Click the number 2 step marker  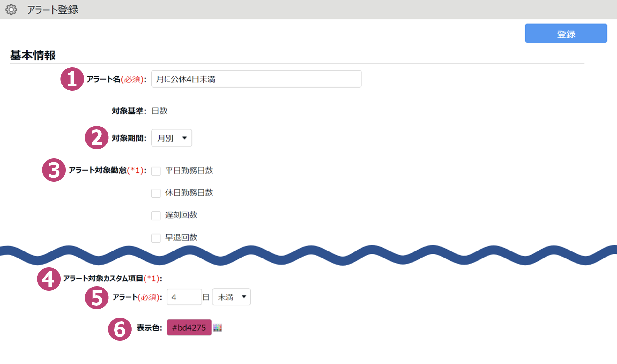pos(96,138)
